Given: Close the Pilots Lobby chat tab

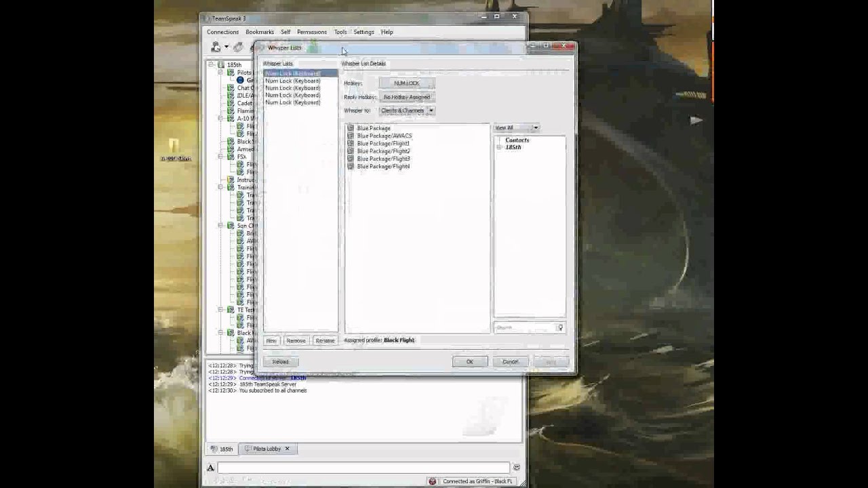Looking at the screenshot, I should [287, 449].
